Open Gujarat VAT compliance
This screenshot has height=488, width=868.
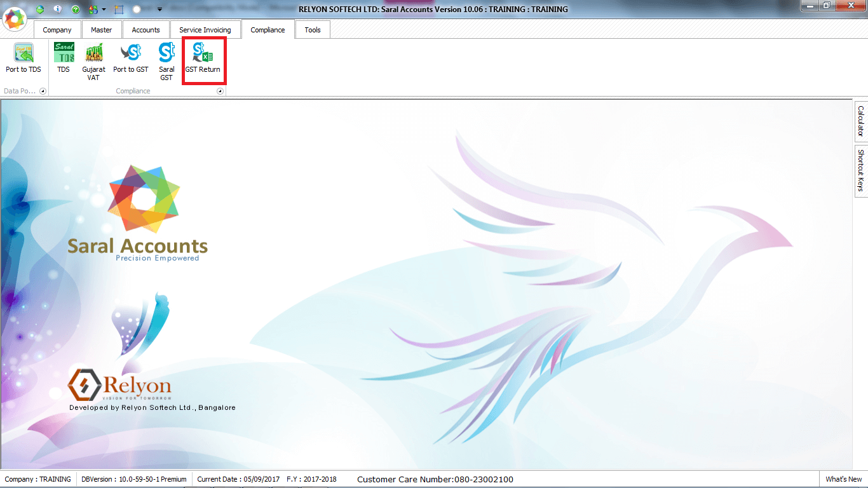tap(94, 61)
